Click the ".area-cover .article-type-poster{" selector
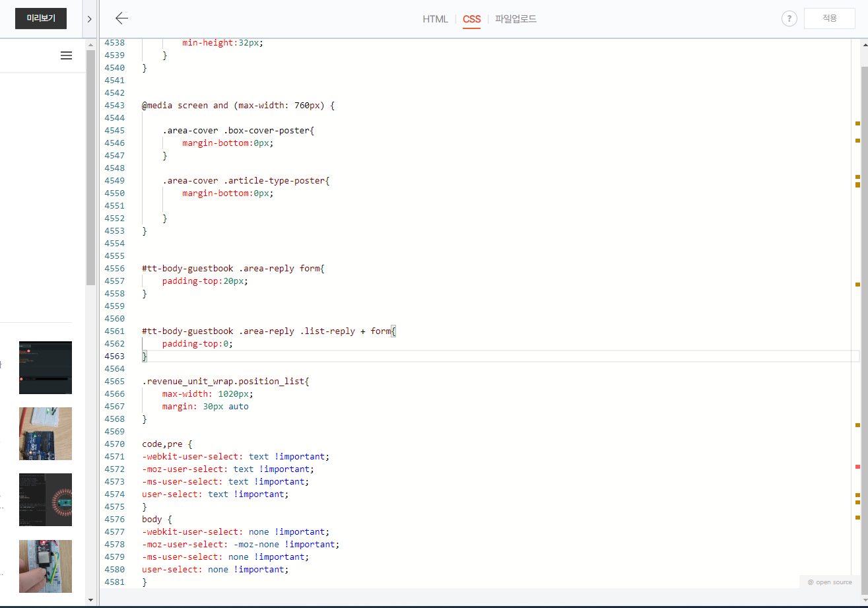The height and width of the screenshot is (608, 868). [246, 181]
